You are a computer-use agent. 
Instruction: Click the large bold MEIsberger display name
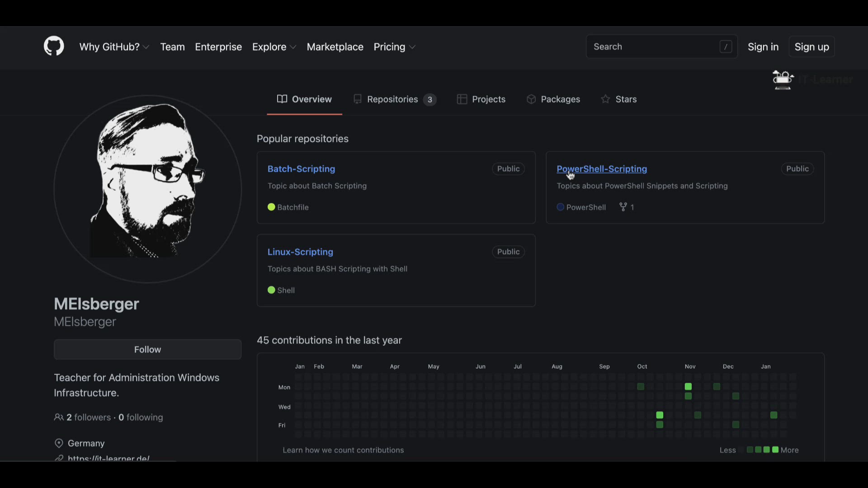point(96,304)
